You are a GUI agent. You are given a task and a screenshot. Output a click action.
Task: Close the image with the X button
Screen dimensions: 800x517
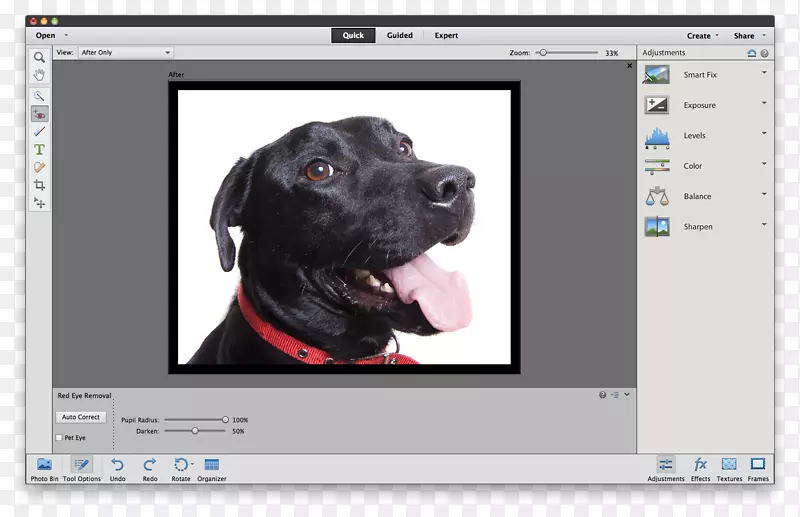[630, 65]
